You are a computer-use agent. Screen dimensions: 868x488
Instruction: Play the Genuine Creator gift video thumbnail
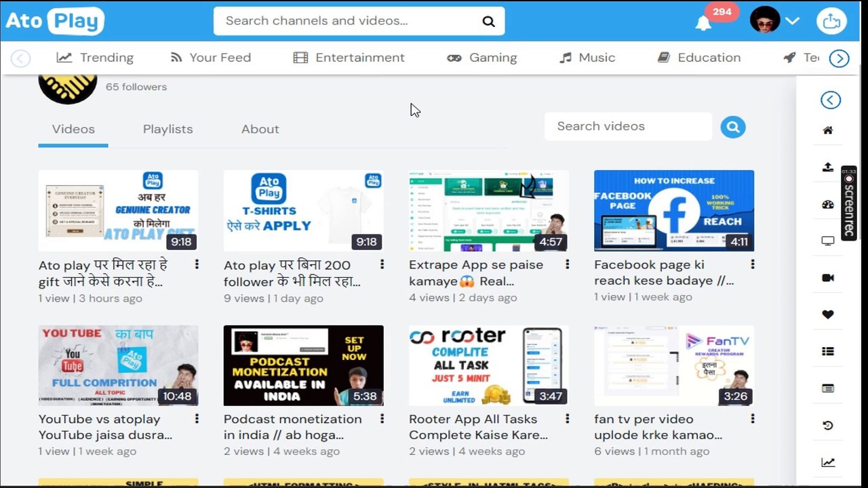(x=119, y=211)
